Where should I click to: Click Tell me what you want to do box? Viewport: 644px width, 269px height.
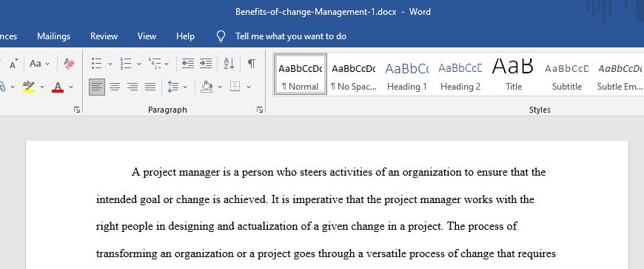pyautogui.click(x=291, y=36)
